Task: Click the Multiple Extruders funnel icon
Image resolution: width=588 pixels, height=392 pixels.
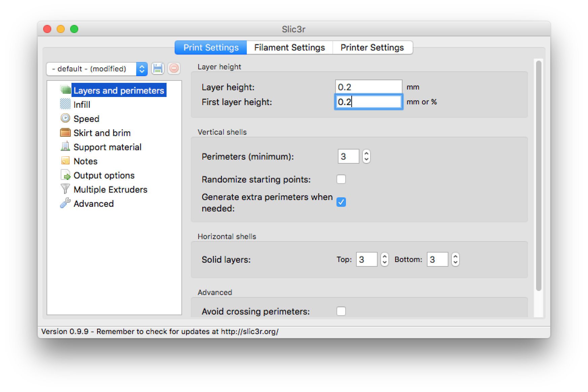Action: point(65,189)
